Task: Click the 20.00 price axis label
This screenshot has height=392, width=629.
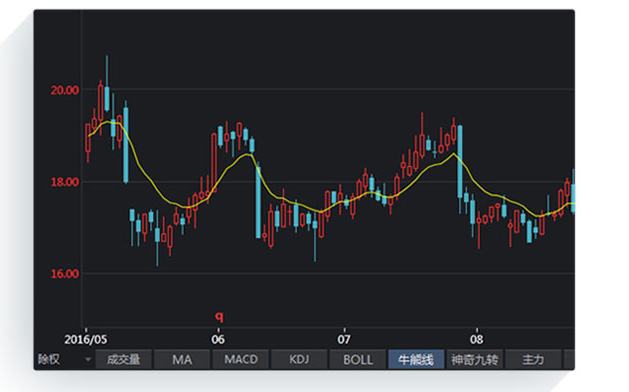Action: pyautogui.click(x=65, y=90)
